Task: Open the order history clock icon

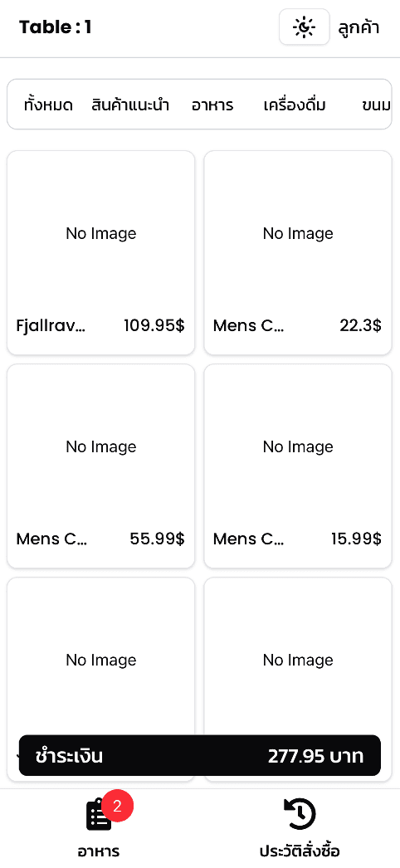Action: pos(300,814)
